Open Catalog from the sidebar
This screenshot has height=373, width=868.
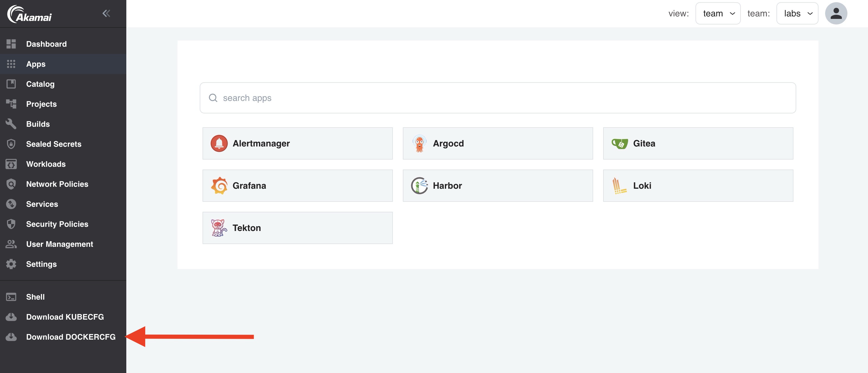coord(63,84)
